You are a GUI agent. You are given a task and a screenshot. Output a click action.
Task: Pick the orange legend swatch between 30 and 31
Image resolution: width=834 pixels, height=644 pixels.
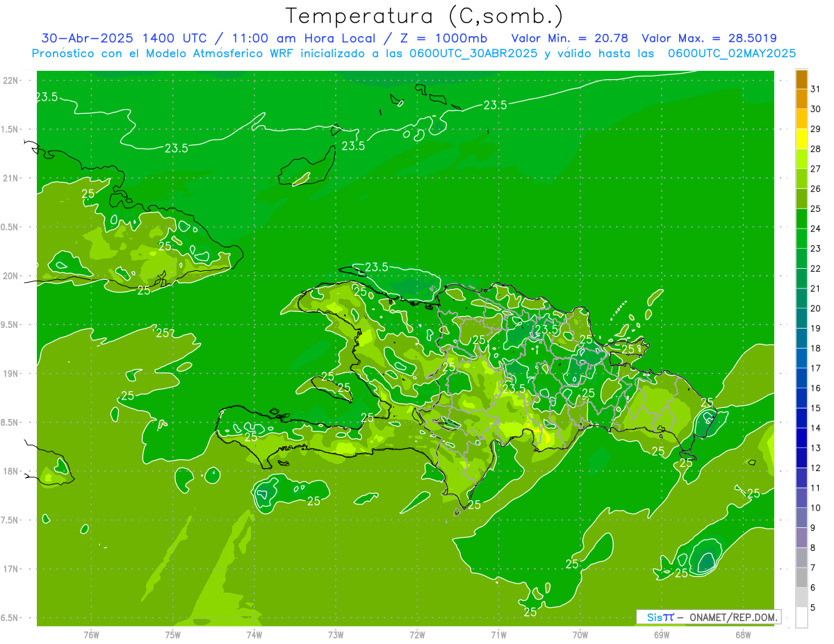pyautogui.click(x=801, y=99)
